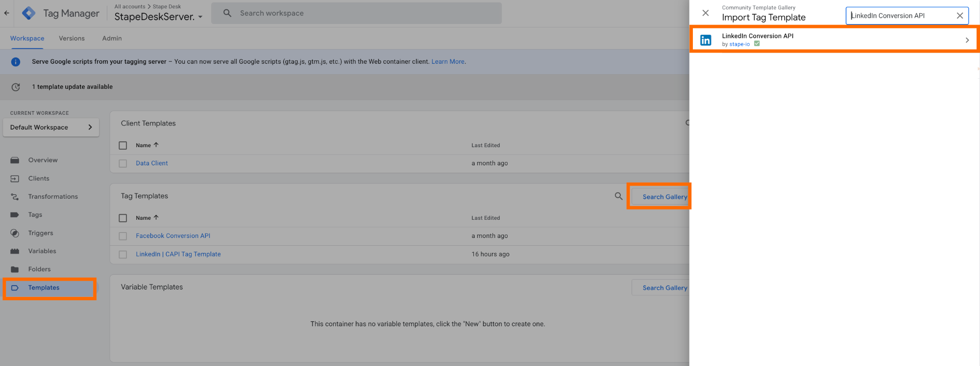Click the verified badge next to stape-io

[x=757, y=44]
